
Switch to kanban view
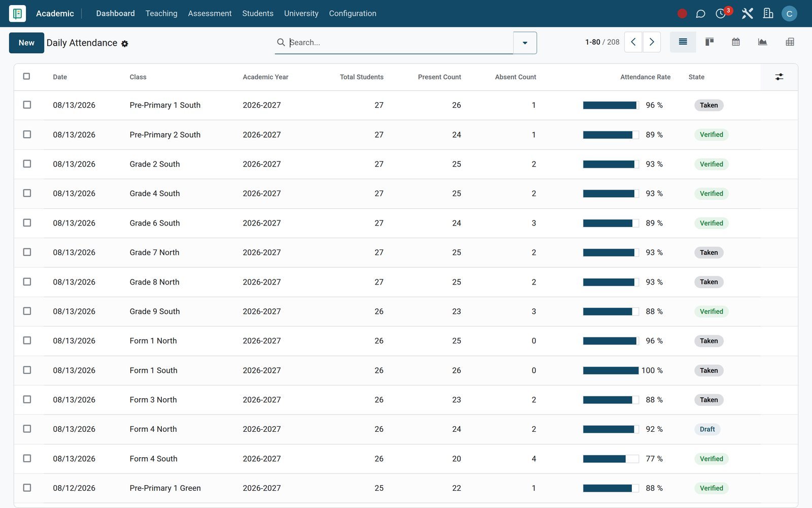(709, 42)
